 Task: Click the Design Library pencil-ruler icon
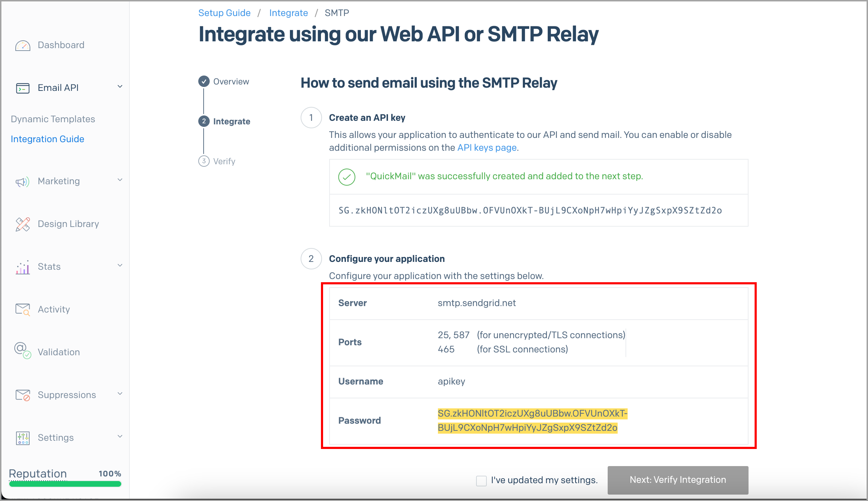tap(23, 224)
